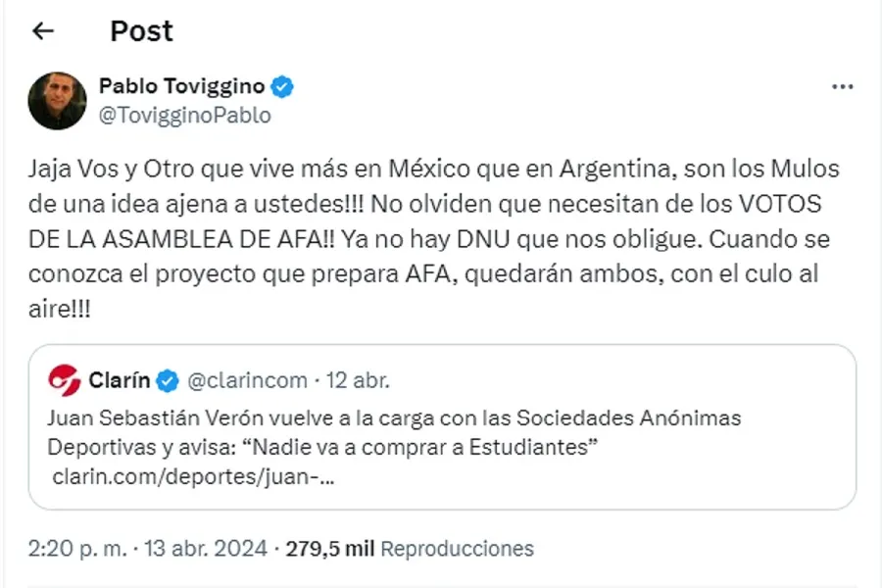Click Pablo Toviggino's blue verified badge
The image size is (882, 588).
pyautogui.click(x=282, y=86)
